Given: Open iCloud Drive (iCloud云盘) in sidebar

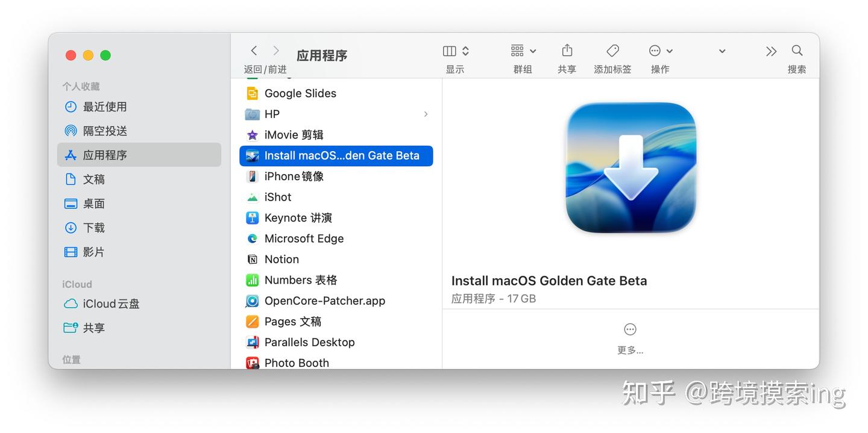Looking at the screenshot, I should tap(139, 304).
